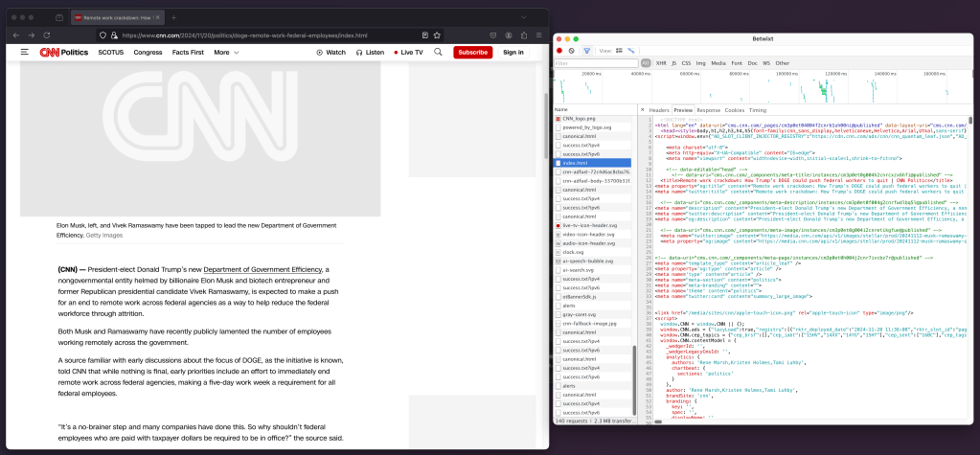Select the XHR request type filter
The height and width of the screenshot is (455, 980).
coord(661,63)
